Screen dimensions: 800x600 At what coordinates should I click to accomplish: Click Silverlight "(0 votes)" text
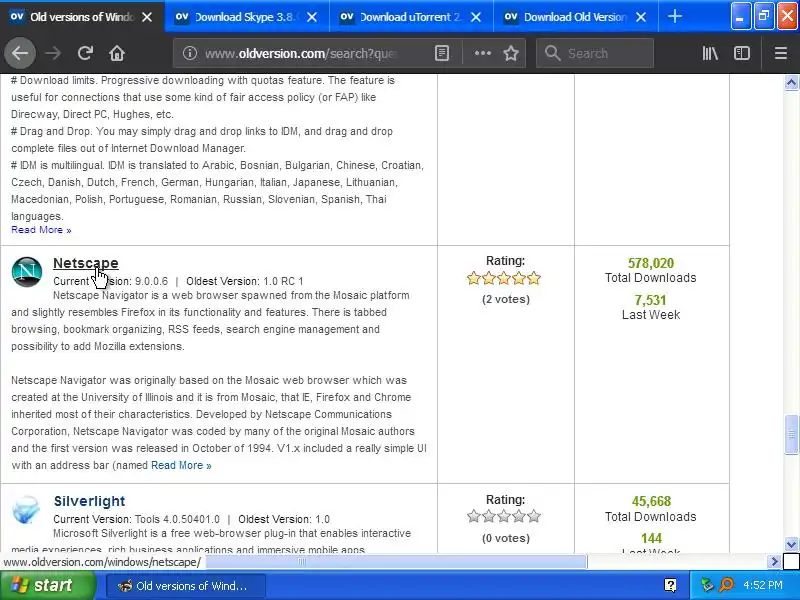(x=506, y=538)
